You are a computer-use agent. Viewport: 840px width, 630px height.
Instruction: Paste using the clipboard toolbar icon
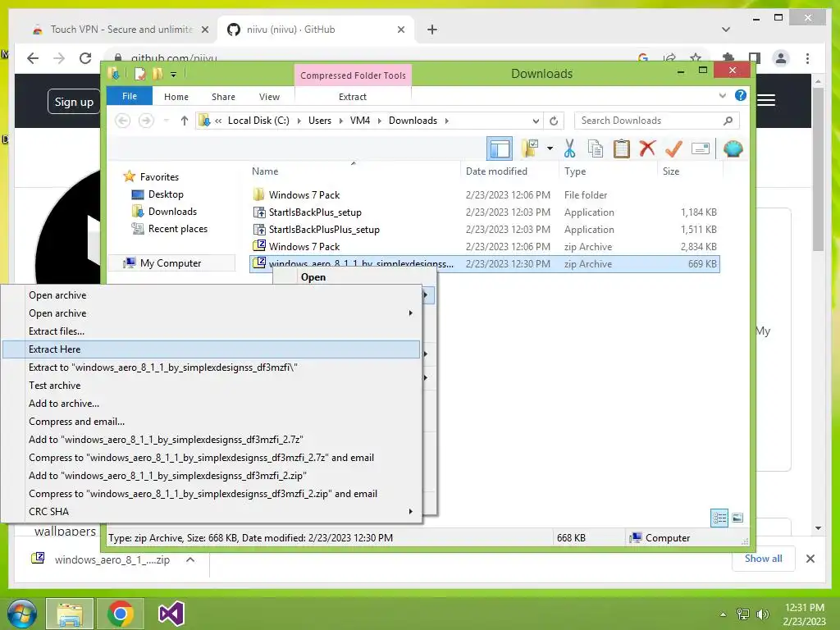click(622, 148)
